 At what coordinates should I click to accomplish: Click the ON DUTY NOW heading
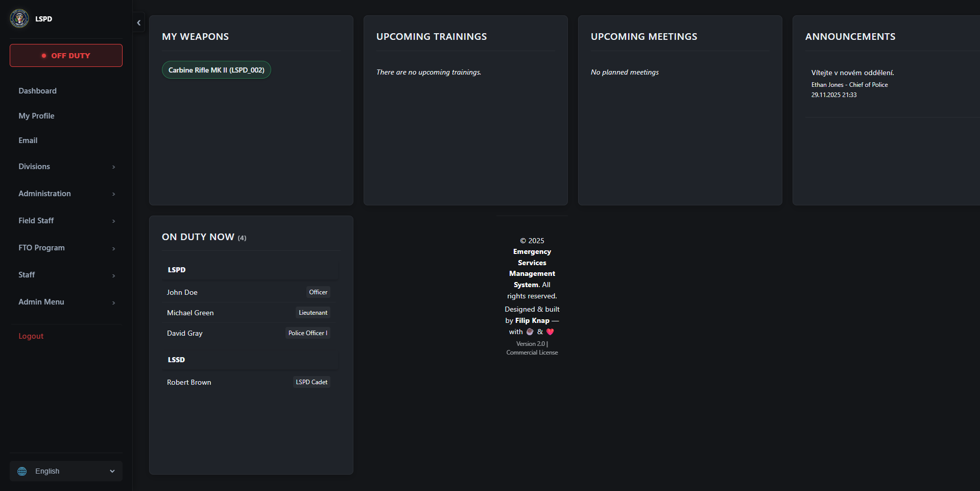pyautogui.click(x=198, y=237)
